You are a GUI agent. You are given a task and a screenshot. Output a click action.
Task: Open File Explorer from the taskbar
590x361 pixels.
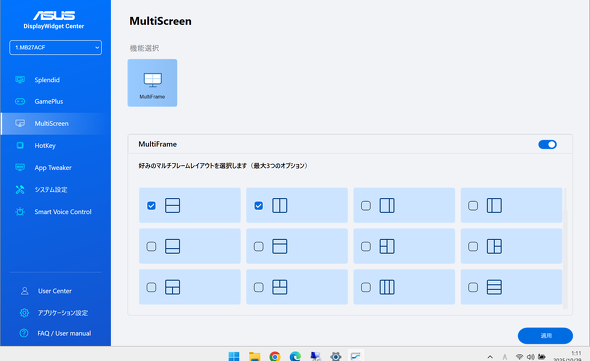pos(254,356)
